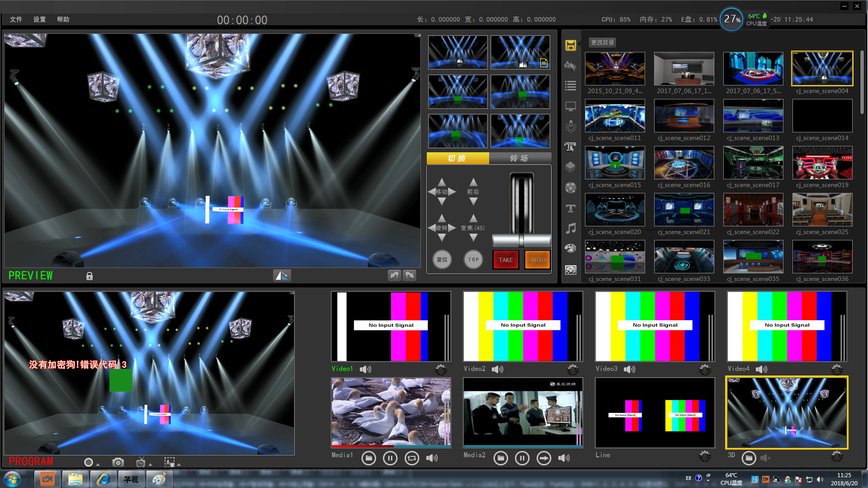This screenshot has width=868, height=488.
Task: Unmute the 3D channel speaker
Action: click(x=765, y=458)
